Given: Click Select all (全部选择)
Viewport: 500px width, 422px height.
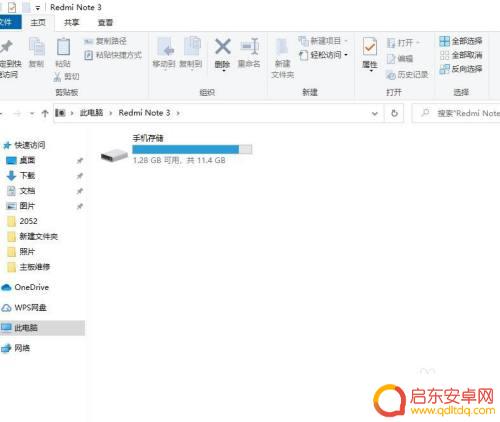Looking at the screenshot, I should coord(461,41).
